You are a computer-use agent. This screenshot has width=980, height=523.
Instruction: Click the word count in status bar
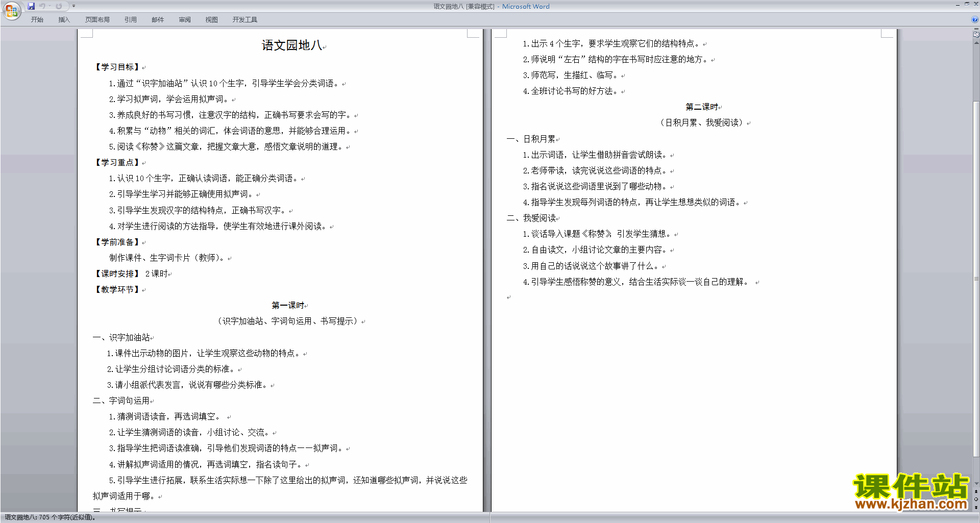50,517
